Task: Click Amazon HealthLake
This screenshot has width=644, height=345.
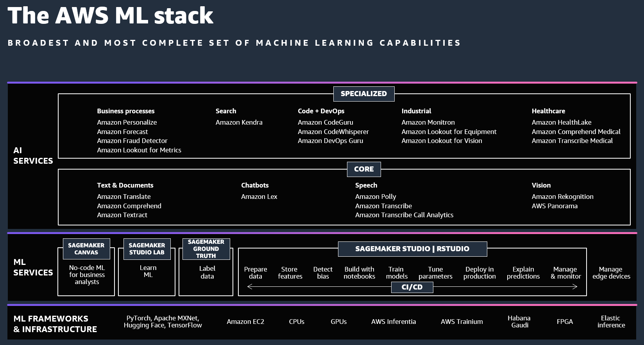Action: pyautogui.click(x=562, y=122)
